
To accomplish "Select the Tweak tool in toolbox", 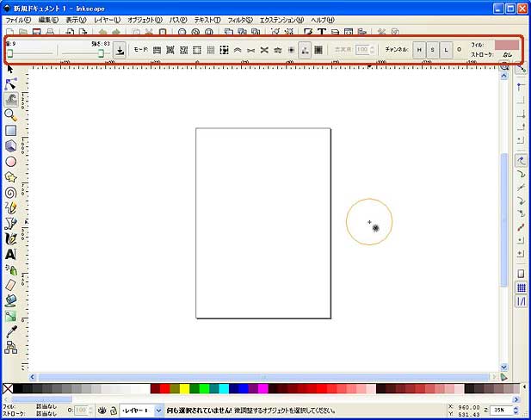I will [11, 99].
